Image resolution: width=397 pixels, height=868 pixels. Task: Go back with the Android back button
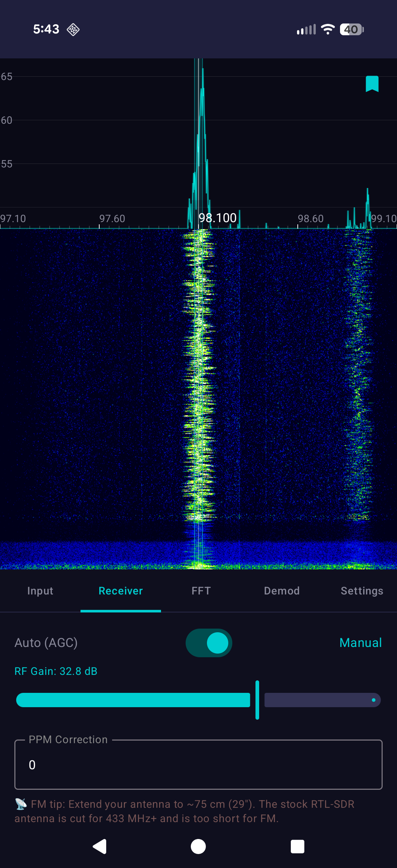tap(100, 846)
